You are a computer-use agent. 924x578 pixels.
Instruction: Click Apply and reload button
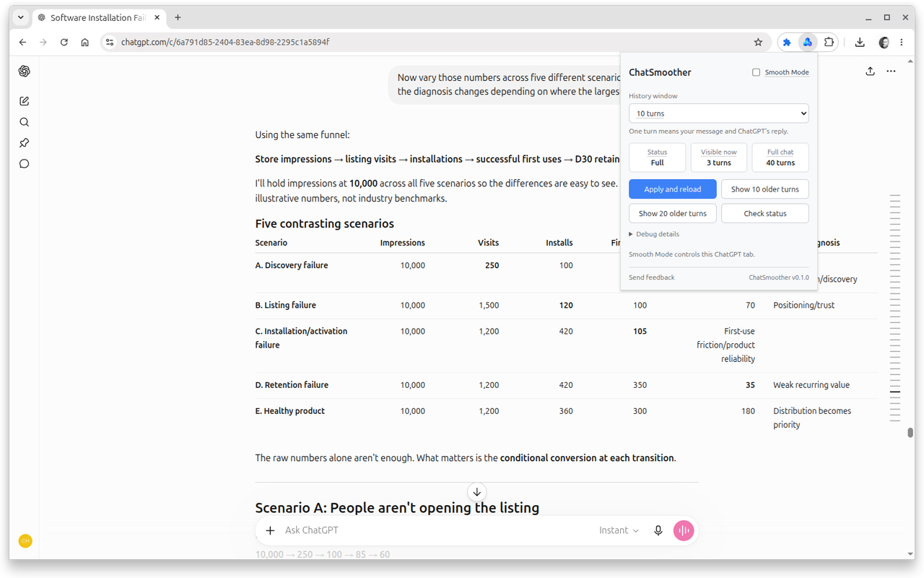[673, 189]
